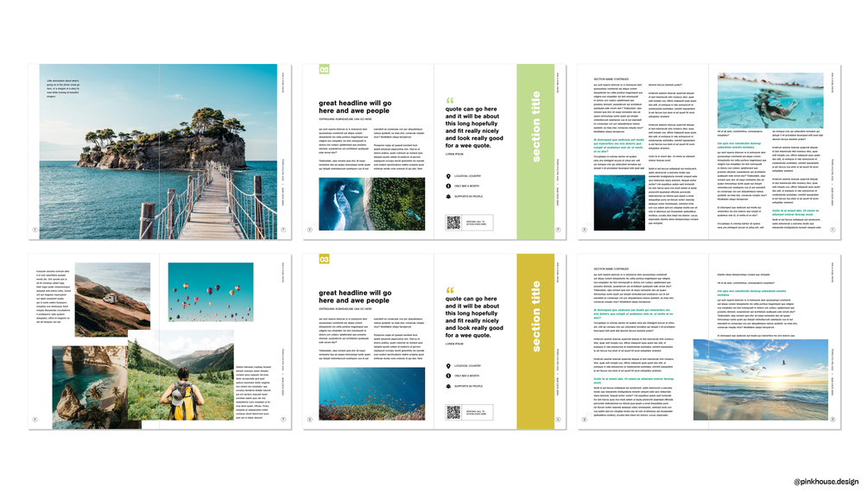The width and height of the screenshot is (868, 493).
Task: Click the green quotation mark icon
Action: [x=449, y=100]
